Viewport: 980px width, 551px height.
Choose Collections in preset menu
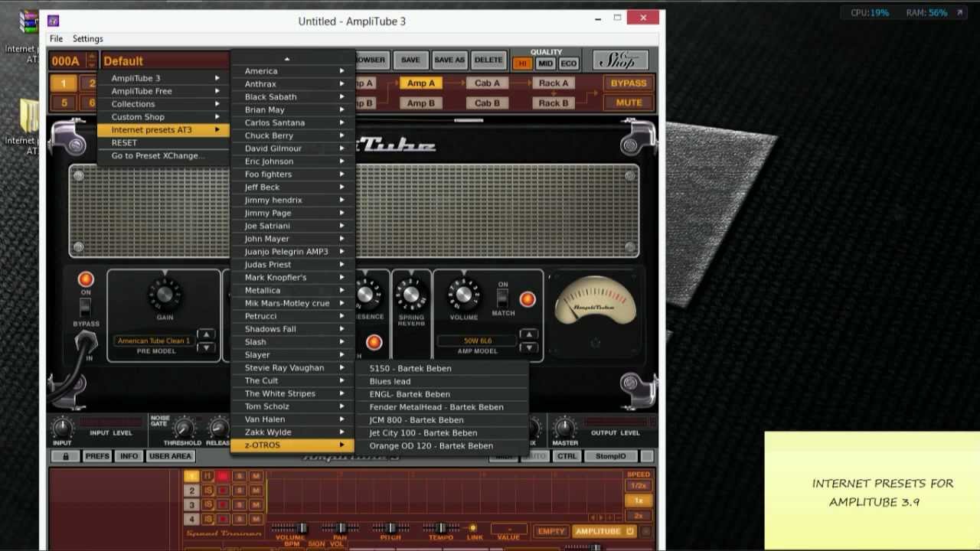click(x=163, y=104)
